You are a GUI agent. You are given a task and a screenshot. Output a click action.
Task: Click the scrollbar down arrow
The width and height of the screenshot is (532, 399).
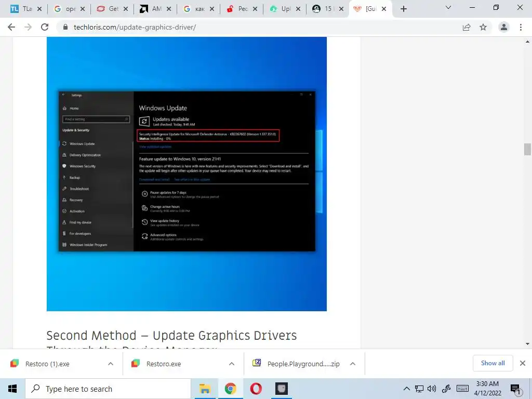527,344
